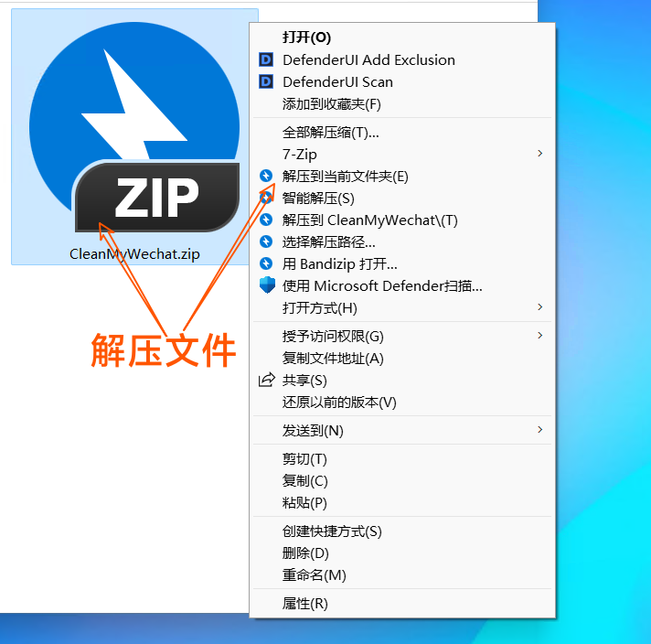Choose 复制(C) from the menu
Viewport: 651px width, 644px height.
(402, 481)
